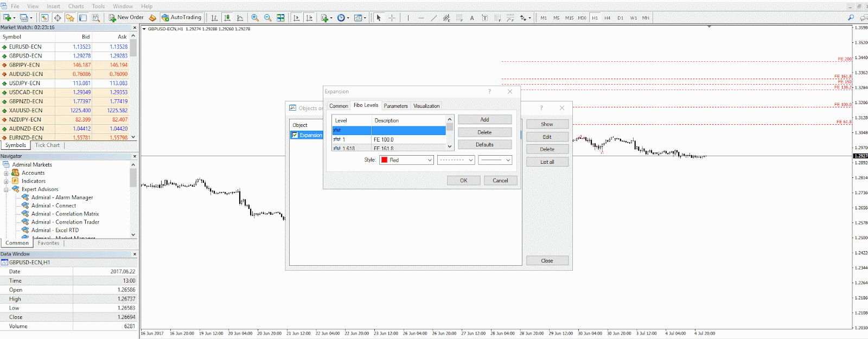Image resolution: width=868 pixels, height=339 pixels.
Task: Click the zoom in magnifier icon
Action: (255, 18)
